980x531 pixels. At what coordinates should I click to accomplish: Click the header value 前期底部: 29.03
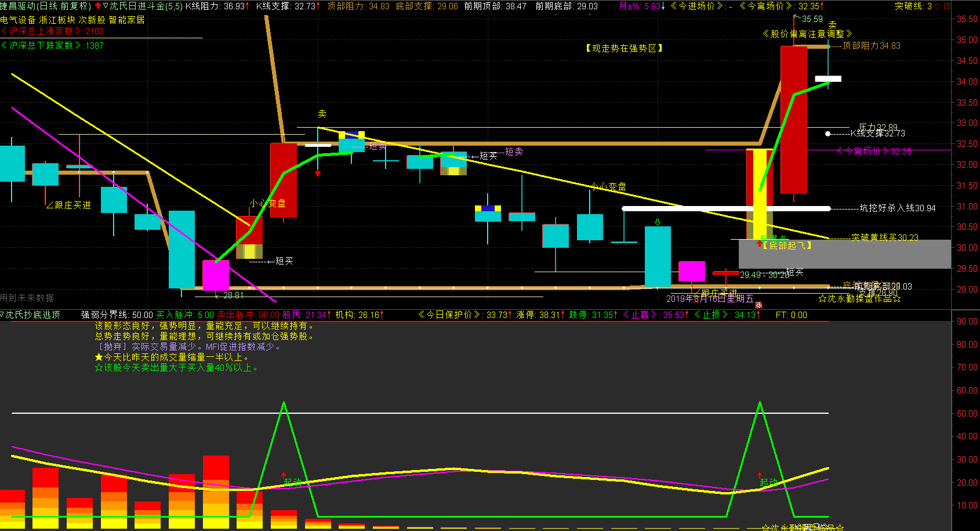coord(567,6)
